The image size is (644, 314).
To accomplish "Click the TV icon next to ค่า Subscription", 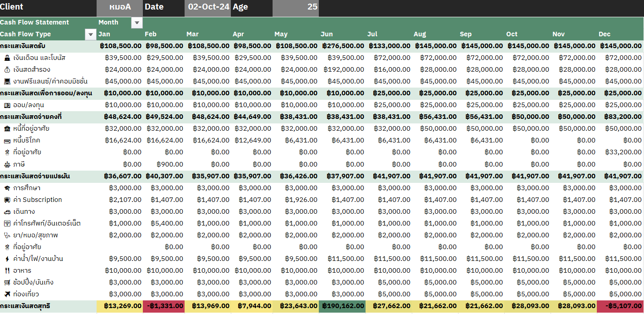I will tap(7, 200).
